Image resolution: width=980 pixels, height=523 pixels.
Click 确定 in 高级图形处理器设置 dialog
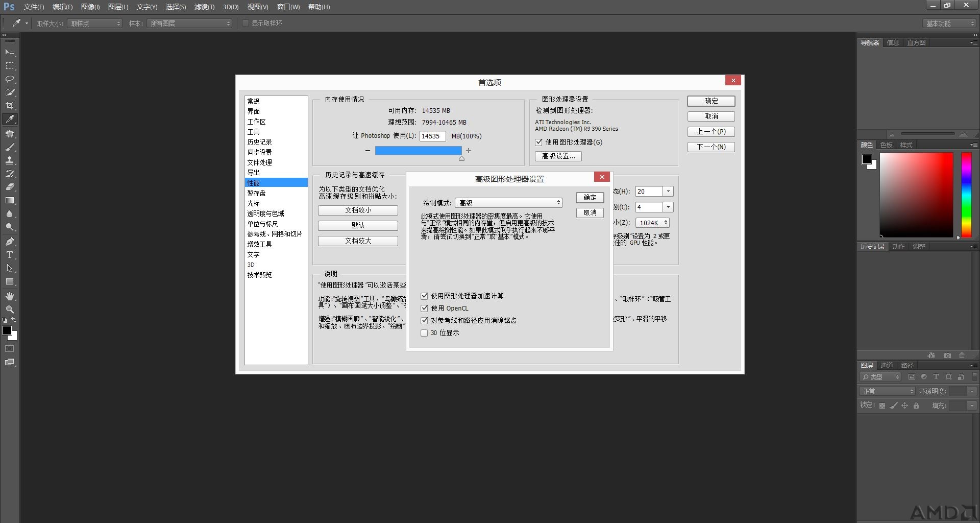[590, 198]
